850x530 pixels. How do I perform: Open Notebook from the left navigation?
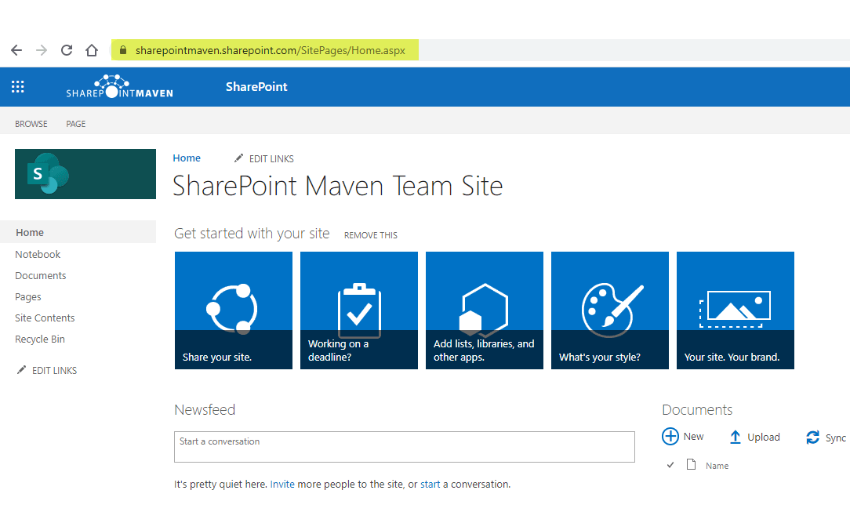[37, 254]
